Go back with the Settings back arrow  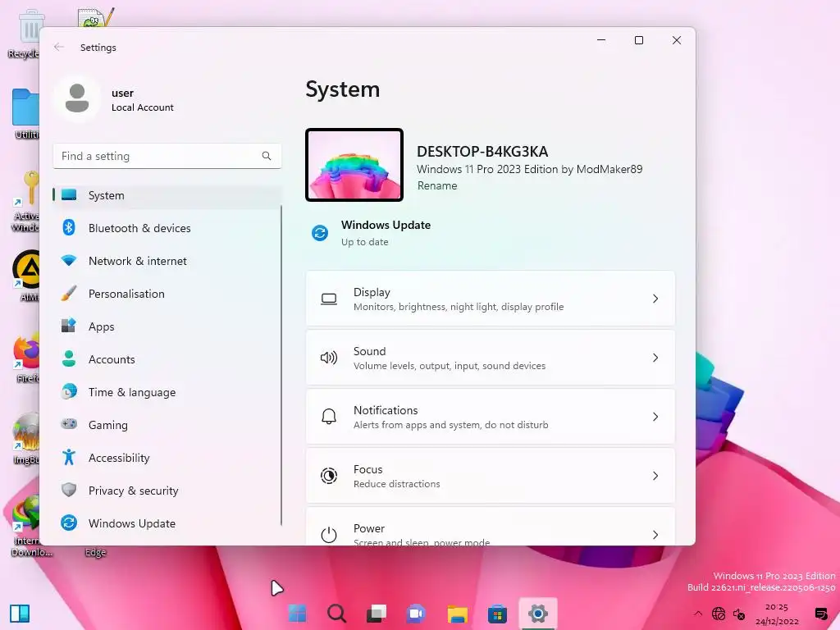point(59,47)
